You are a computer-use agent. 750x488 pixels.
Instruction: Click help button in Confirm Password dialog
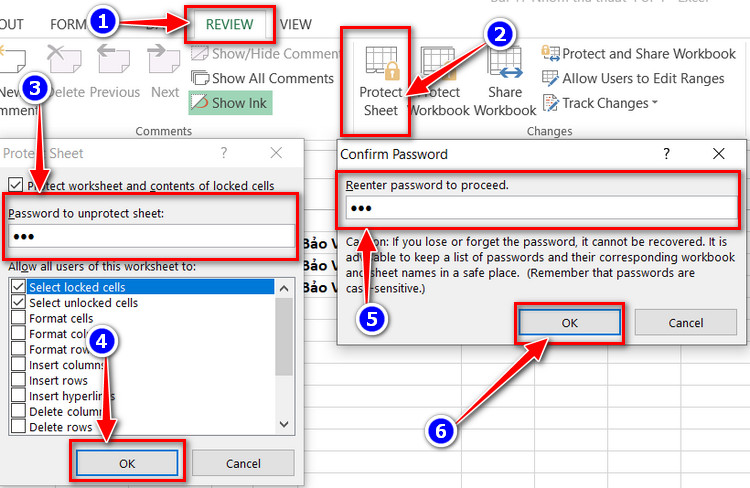coord(666,154)
